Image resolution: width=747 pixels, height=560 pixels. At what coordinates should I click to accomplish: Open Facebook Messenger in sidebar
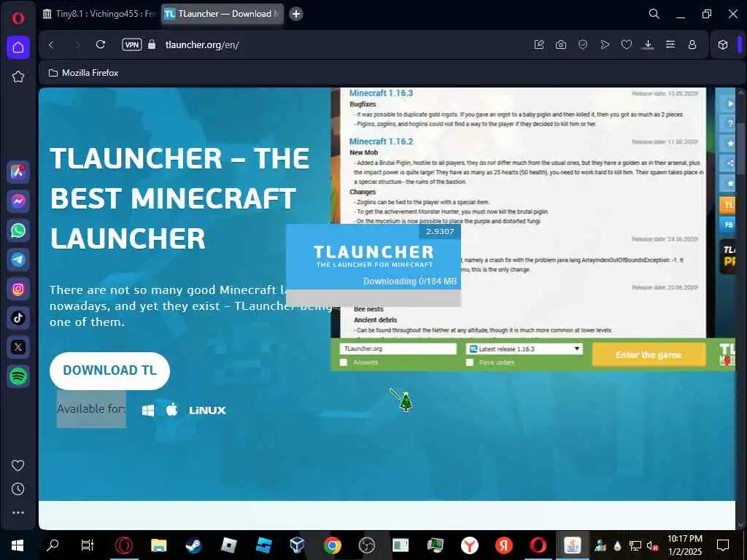[18, 201]
